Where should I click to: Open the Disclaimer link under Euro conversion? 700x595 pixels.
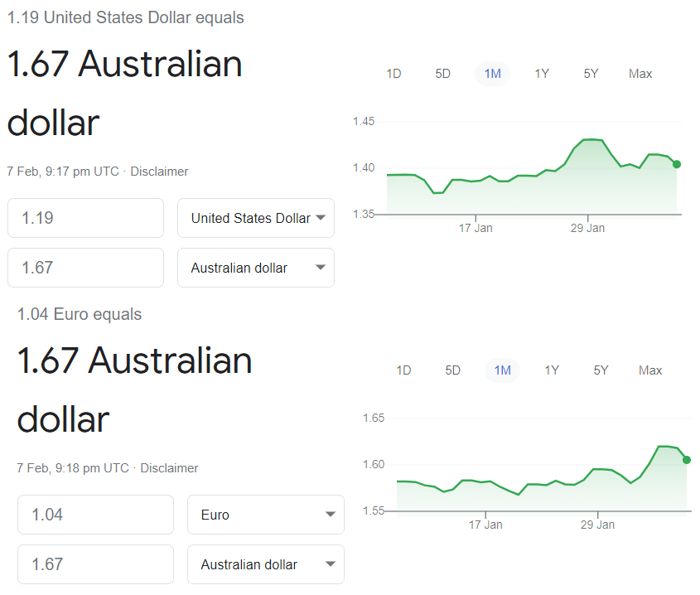[169, 468]
